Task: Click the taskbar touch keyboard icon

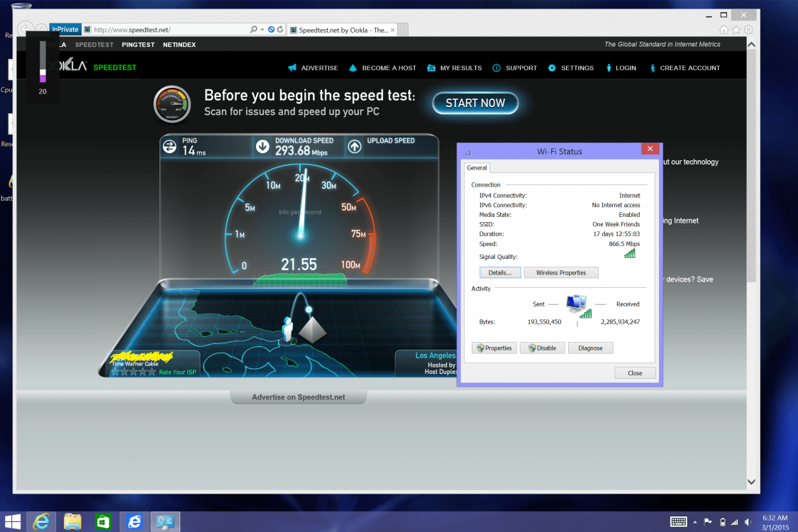Action: (678, 522)
